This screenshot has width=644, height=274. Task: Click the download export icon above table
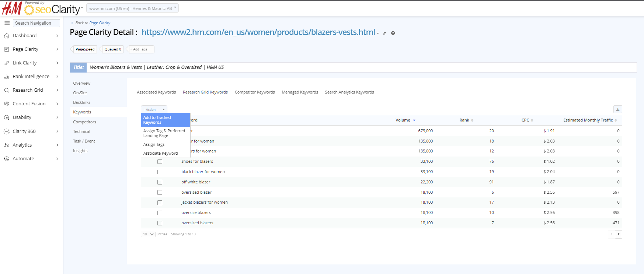point(617,109)
